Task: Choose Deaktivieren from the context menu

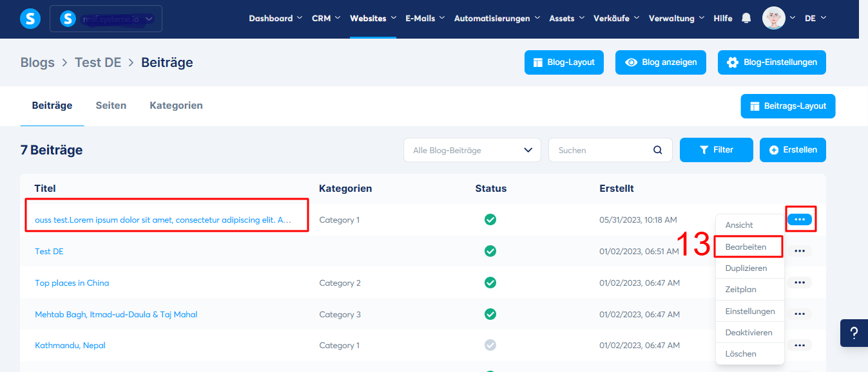Action: coord(750,333)
